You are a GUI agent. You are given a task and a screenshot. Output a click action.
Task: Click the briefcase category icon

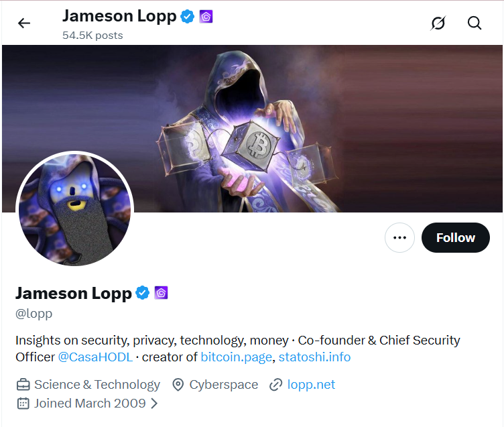point(23,385)
